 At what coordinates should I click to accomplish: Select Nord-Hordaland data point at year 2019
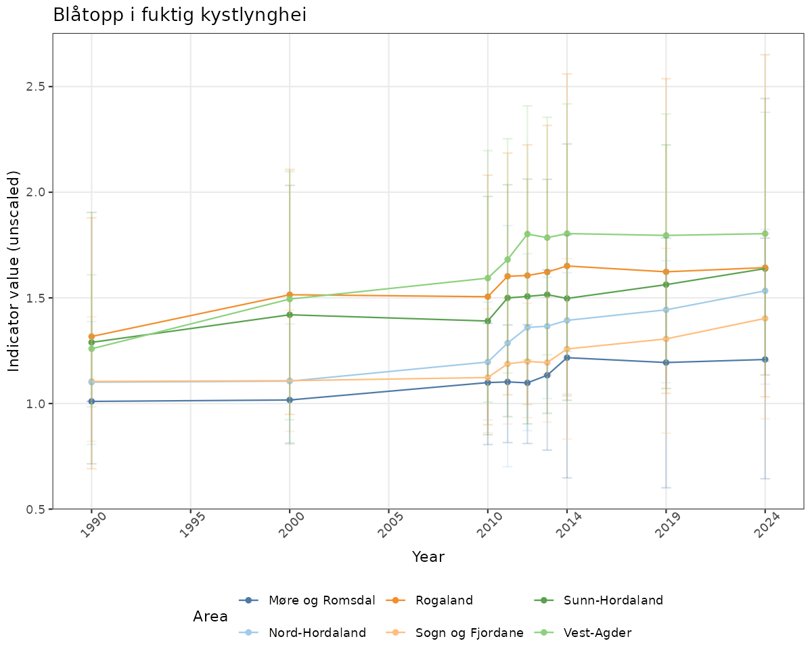tap(666, 310)
